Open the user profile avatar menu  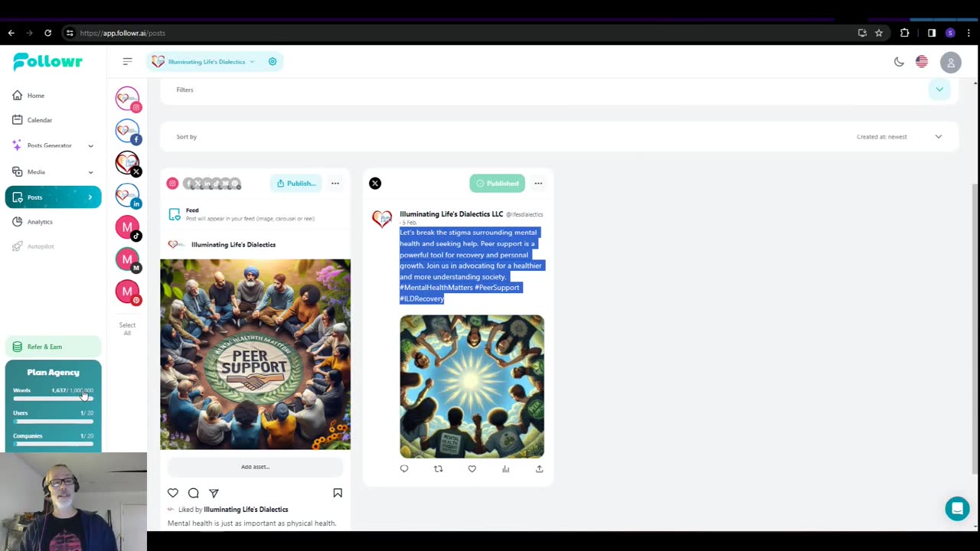[951, 63]
